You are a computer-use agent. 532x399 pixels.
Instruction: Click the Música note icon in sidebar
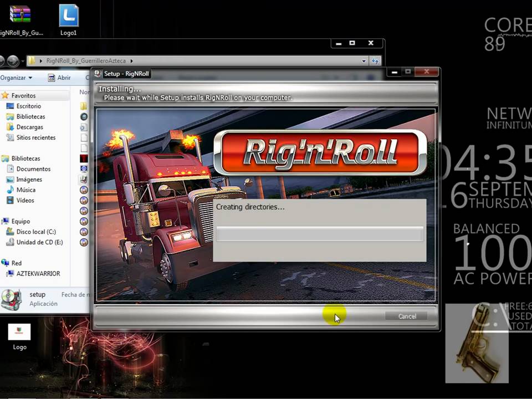[x=10, y=190]
